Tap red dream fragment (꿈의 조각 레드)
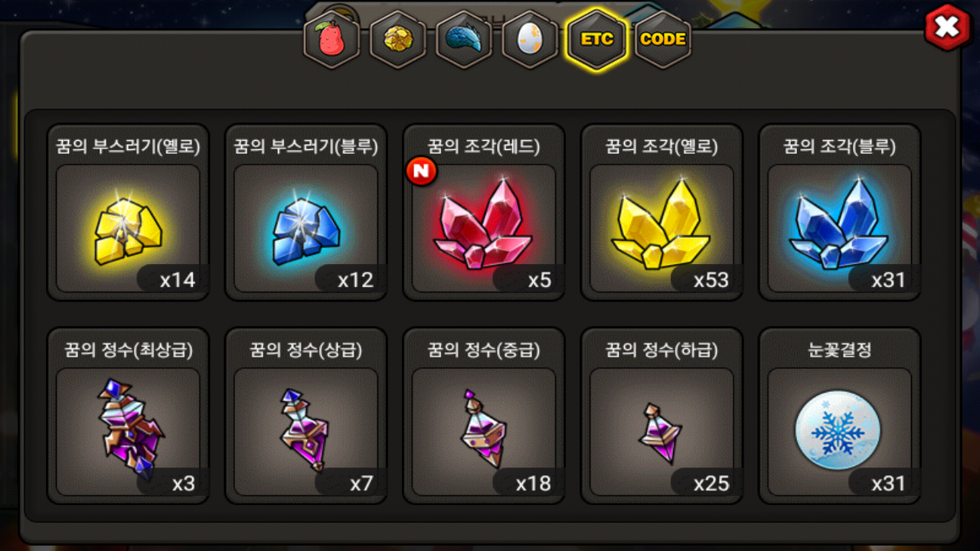Screen dimensions: 980x551 click(484, 213)
